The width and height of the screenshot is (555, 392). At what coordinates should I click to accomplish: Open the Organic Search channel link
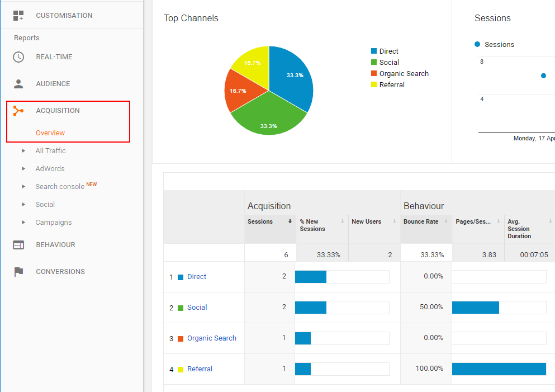coord(211,338)
